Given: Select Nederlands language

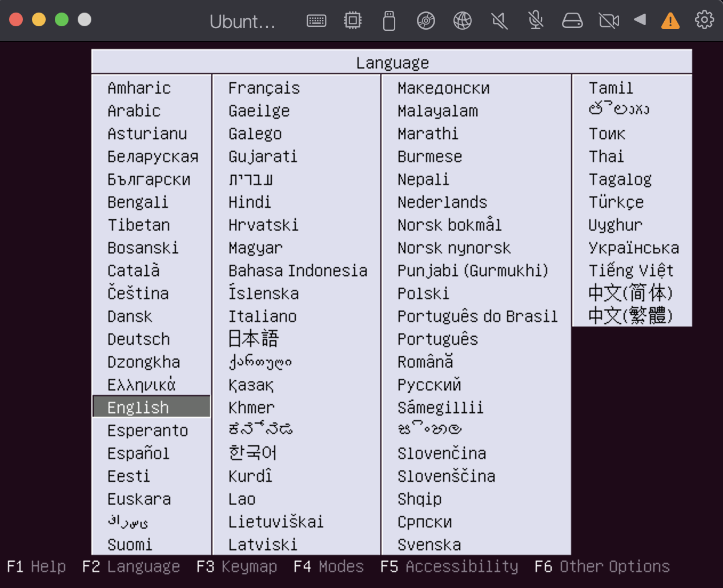Looking at the screenshot, I should coord(443,202).
